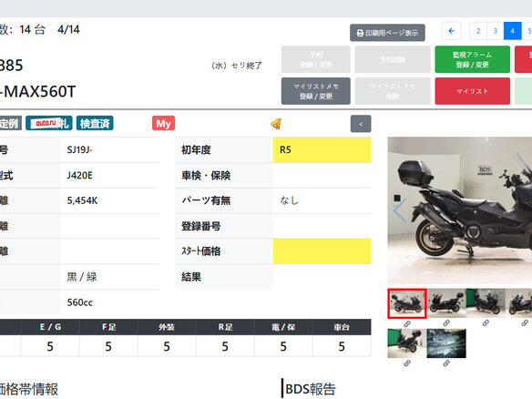Image resolution: width=532 pixels, height=399 pixels.
Task: Click the 5,454K mileage value
Action: pos(83,200)
